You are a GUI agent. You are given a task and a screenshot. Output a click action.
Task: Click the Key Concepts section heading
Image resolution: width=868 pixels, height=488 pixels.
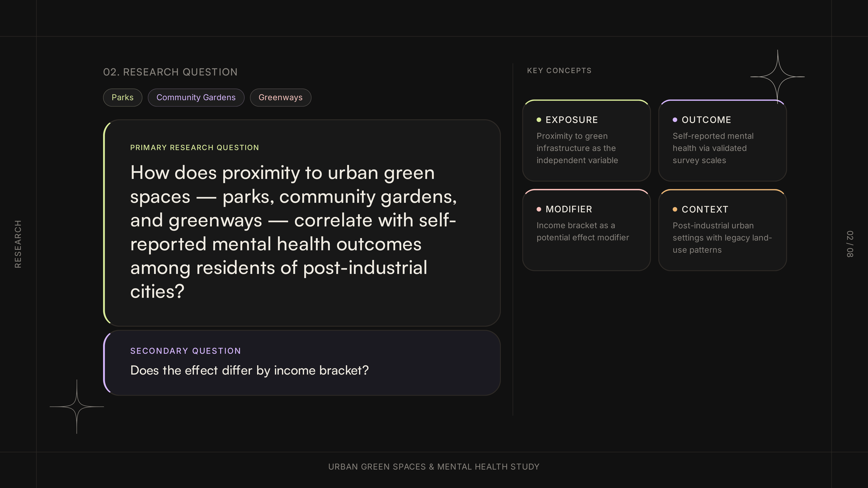pyautogui.click(x=559, y=71)
